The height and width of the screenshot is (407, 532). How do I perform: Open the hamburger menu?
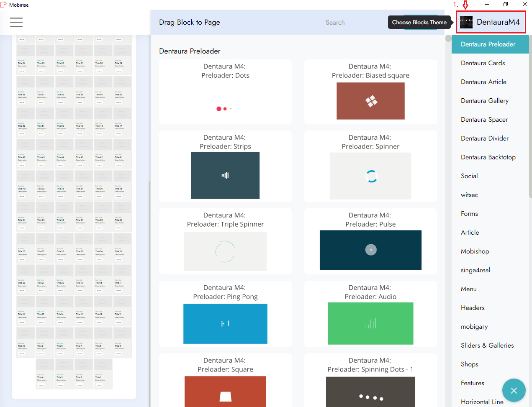click(x=16, y=22)
